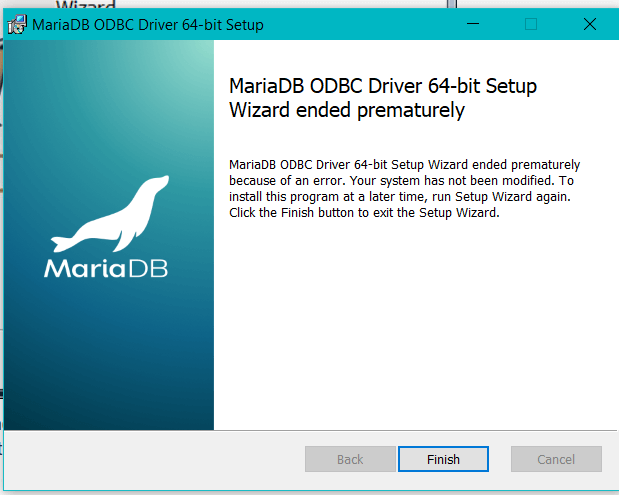Minimize the MariaDB ODBC Setup window
This screenshot has height=495, width=619.
pos(473,24)
